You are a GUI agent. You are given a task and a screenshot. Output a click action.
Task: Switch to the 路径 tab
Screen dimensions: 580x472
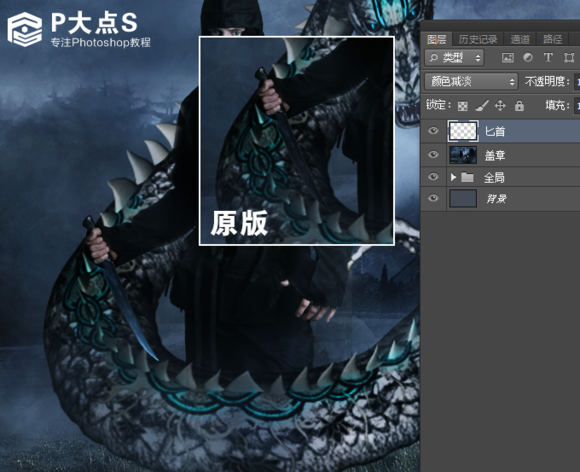click(x=553, y=39)
